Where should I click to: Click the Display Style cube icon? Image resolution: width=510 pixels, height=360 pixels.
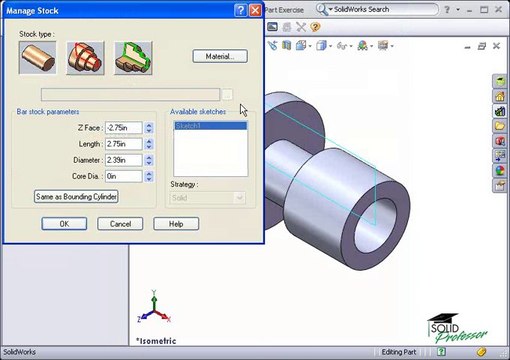pyautogui.click(x=321, y=45)
